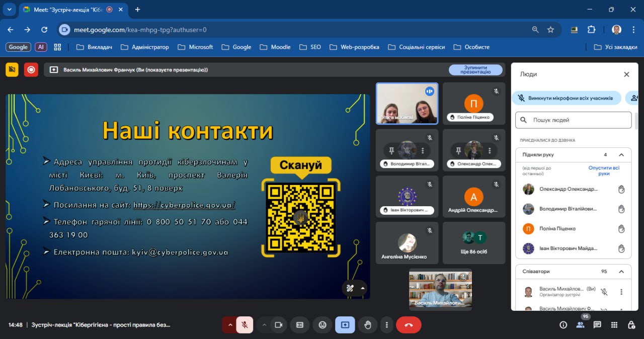The width and height of the screenshot is (644, 339).
Task: Lower Олександр Олександр... raised hand
Action: tap(621, 189)
